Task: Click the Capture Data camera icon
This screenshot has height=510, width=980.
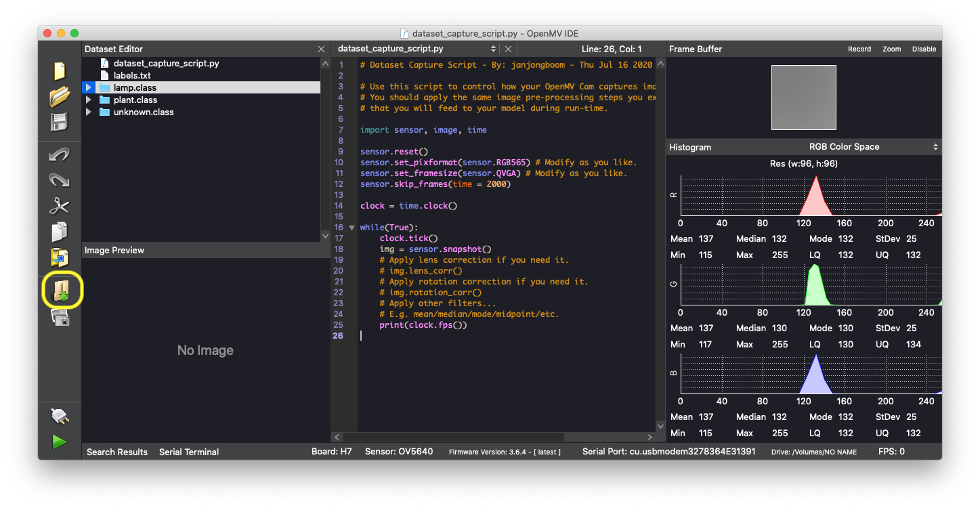Action: (60, 317)
